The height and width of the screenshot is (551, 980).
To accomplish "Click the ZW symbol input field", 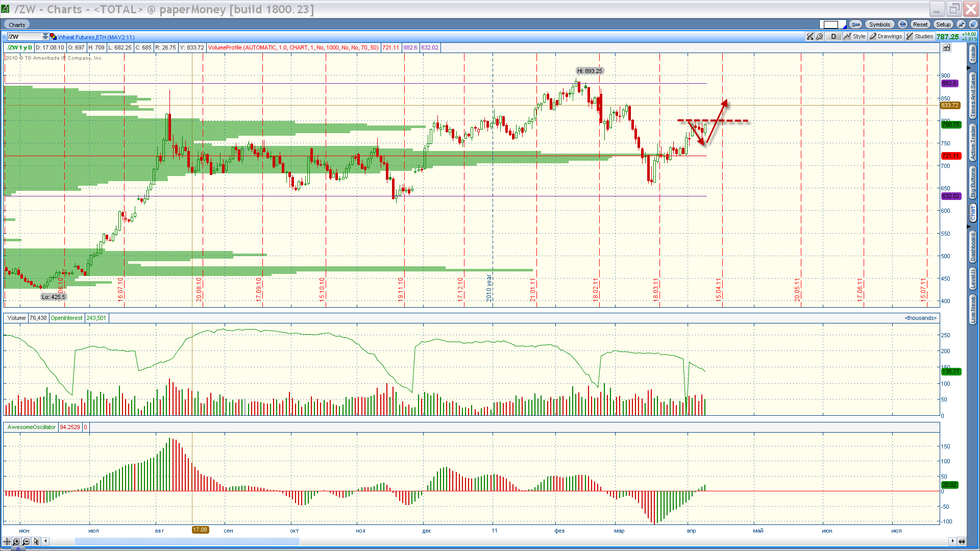I will pos(24,37).
